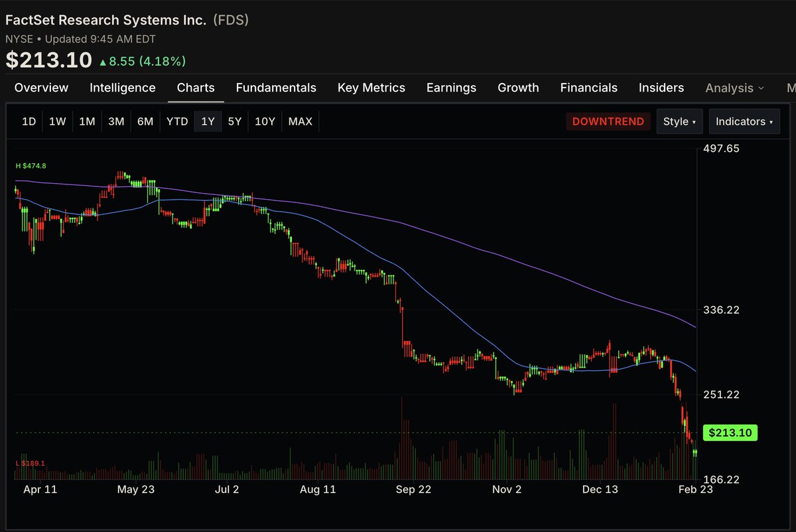796x532 pixels.
Task: Click the 497.65 price axis label
Action: (721, 149)
